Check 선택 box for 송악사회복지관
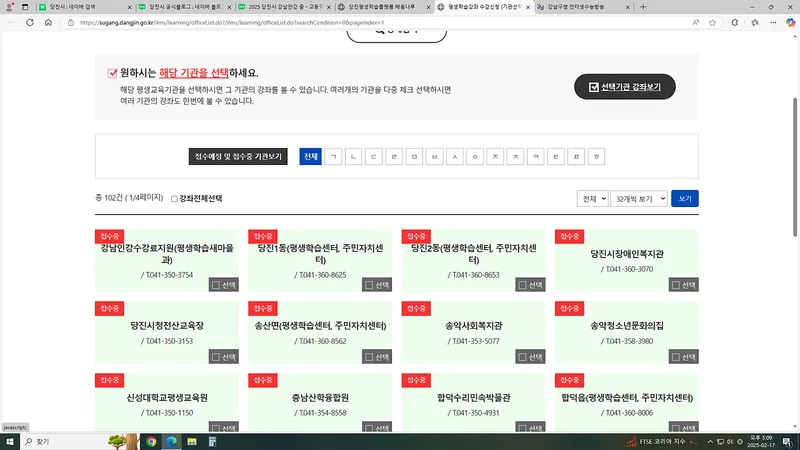 click(523, 356)
